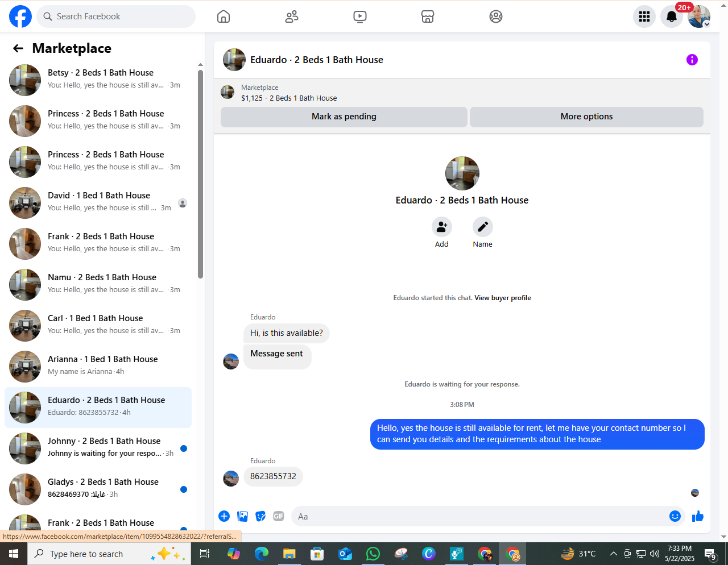This screenshot has width=728, height=565.
Task: Click the message input field
Action: coord(479,516)
